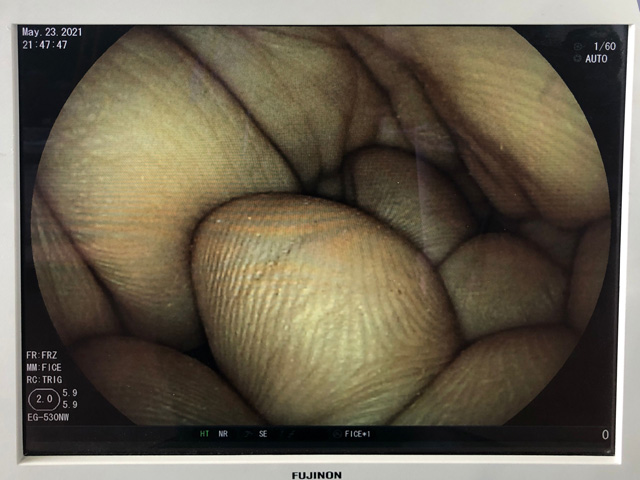Click the EG-530NW scope model label

point(48,417)
